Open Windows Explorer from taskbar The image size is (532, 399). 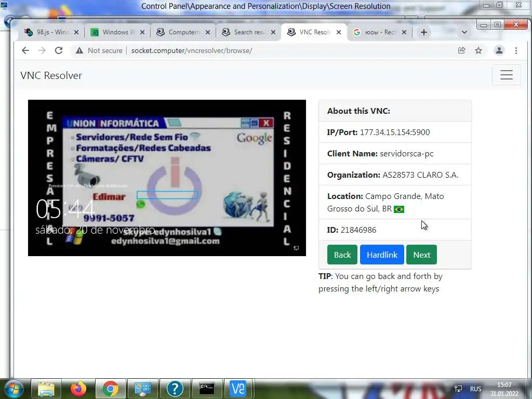tap(46, 389)
